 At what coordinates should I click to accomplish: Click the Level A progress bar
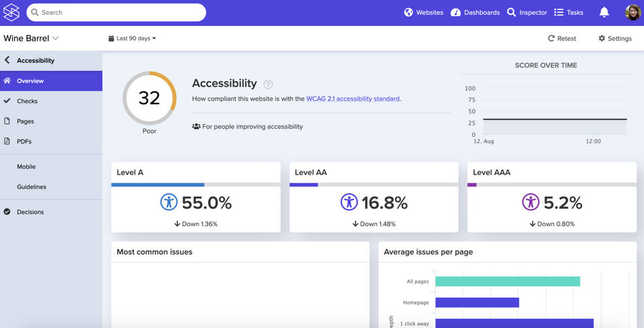pyautogui.click(x=196, y=184)
